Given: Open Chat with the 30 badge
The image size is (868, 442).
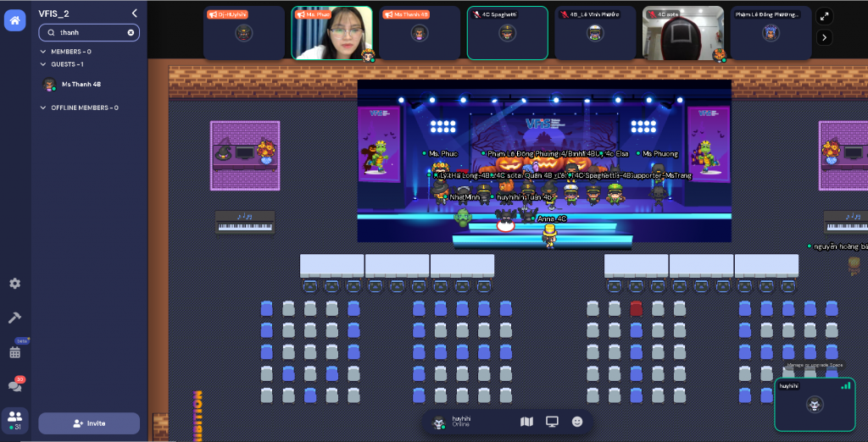Looking at the screenshot, I should [x=14, y=385].
